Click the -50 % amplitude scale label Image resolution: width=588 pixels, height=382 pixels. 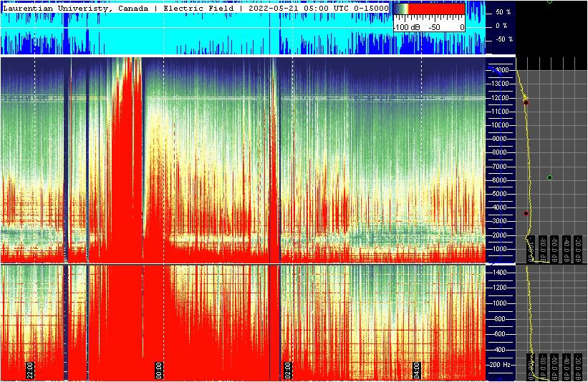503,39
